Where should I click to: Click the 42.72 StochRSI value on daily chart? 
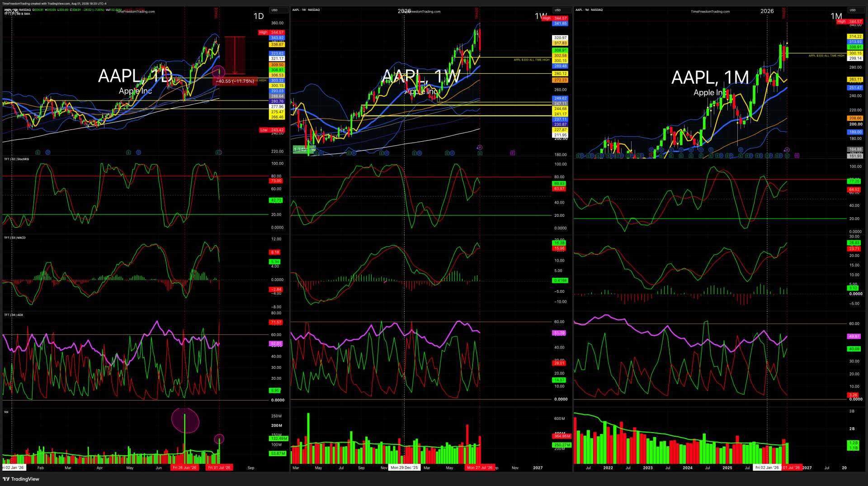[x=275, y=200]
